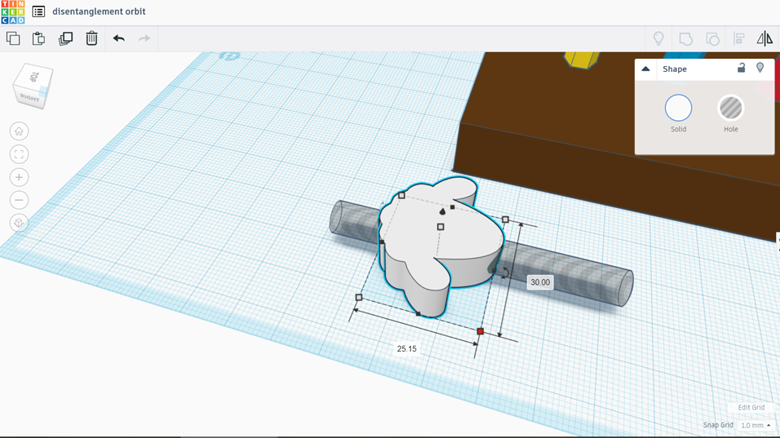Click the white top-center height handle
The height and width of the screenshot is (438, 780).
[x=440, y=227]
